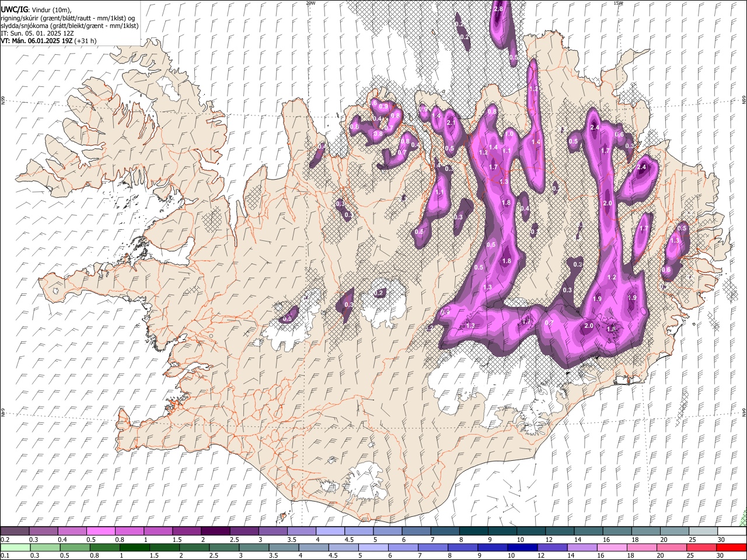Screen dimensions: 747x560
Task: Click the lavender 4 swatch in upper scale
Action: click(x=329, y=531)
